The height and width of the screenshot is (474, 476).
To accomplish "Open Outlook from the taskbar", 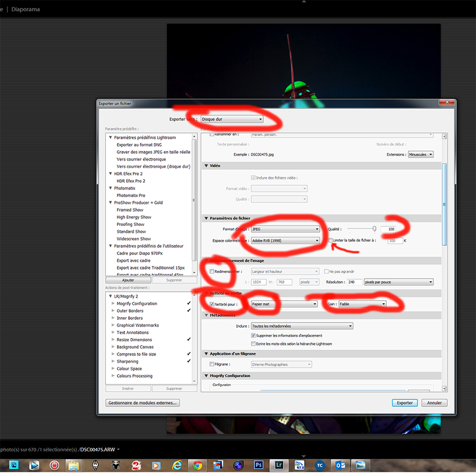I will [x=340, y=465].
